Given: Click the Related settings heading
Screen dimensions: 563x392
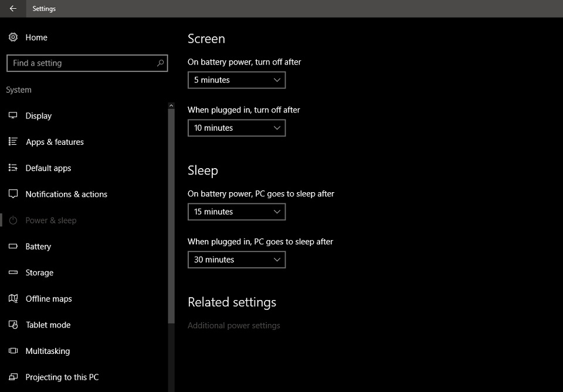Looking at the screenshot, I should [232, 302].
